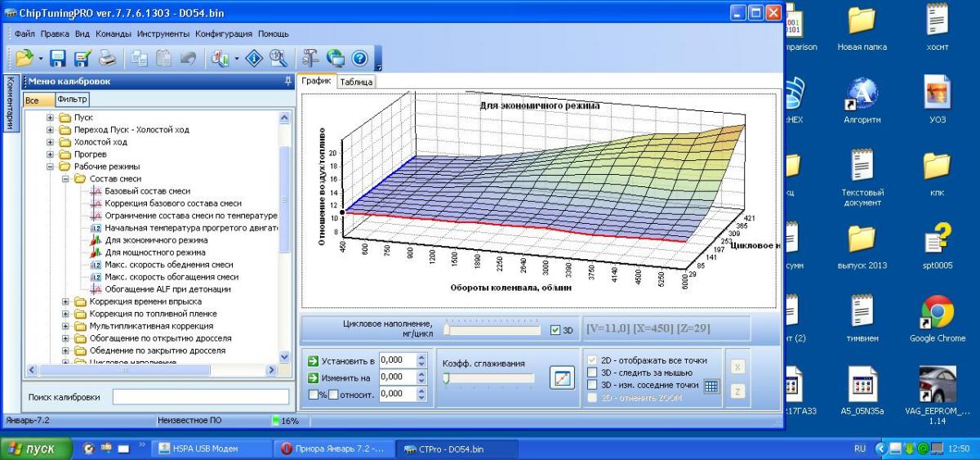Collapse the Состав смеси folder node
This screenshot has height=460, width=980.
click(66, 179)
